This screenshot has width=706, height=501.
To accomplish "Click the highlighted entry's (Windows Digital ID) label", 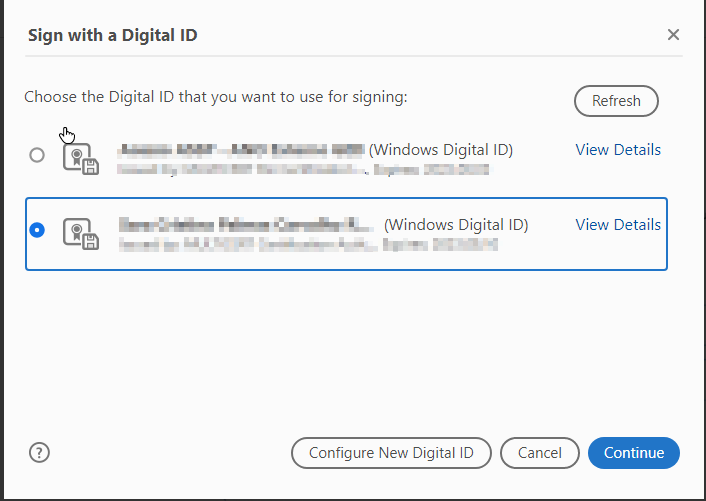I will (x=456, y=225).
